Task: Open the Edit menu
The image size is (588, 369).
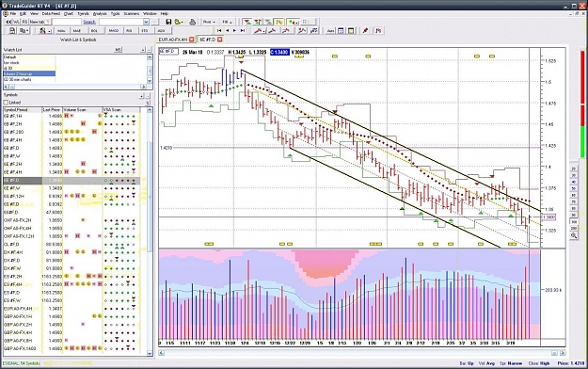Action: [23, 13]
